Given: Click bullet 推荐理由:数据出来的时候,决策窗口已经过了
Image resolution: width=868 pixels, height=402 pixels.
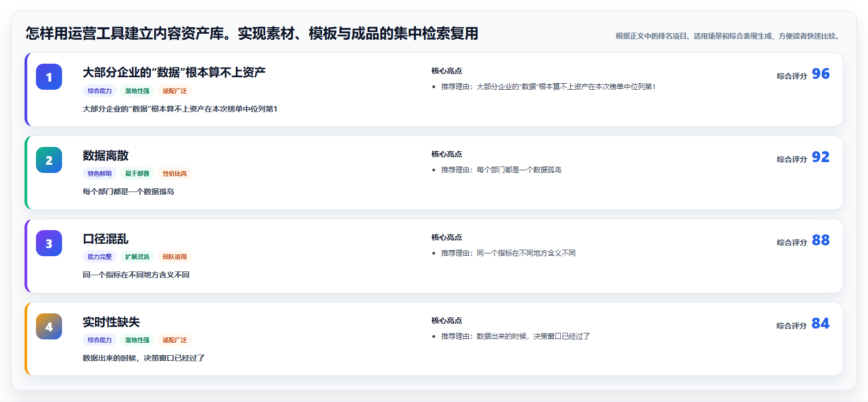Looking at the screenshot, I should click(x=516, y=336).
